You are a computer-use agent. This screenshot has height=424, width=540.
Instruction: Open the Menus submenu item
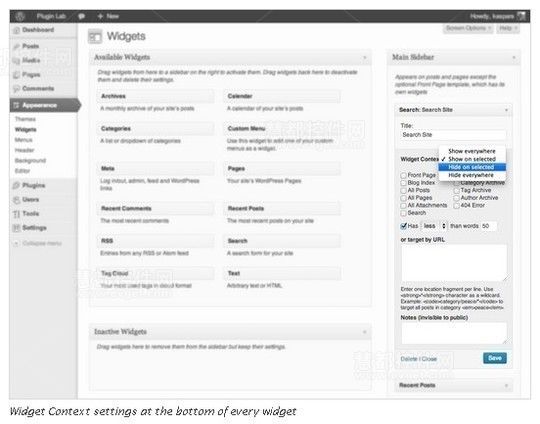(x=23, y=140)
